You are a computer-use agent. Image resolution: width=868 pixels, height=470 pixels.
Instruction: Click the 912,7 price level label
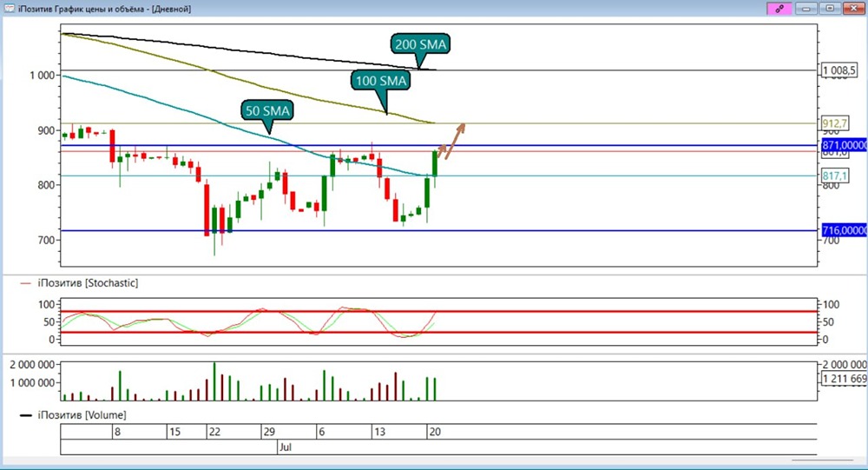click(x=834, y=123)
